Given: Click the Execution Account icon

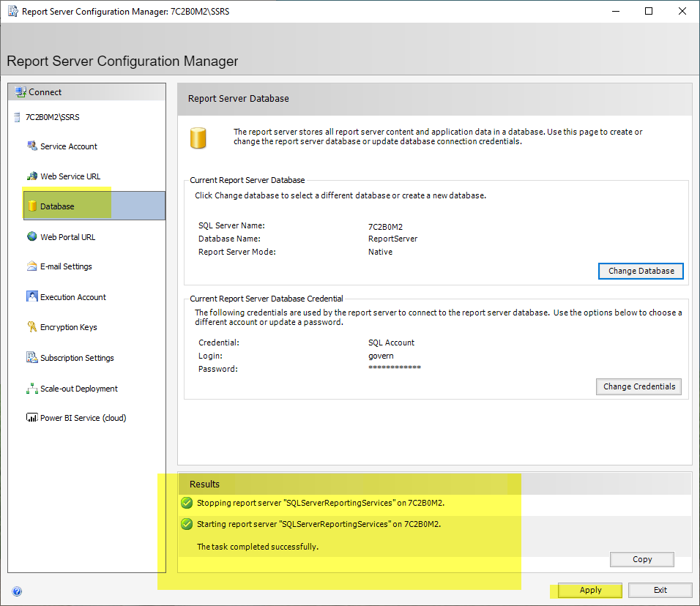Looking at the screenshot, I should 32,296.
